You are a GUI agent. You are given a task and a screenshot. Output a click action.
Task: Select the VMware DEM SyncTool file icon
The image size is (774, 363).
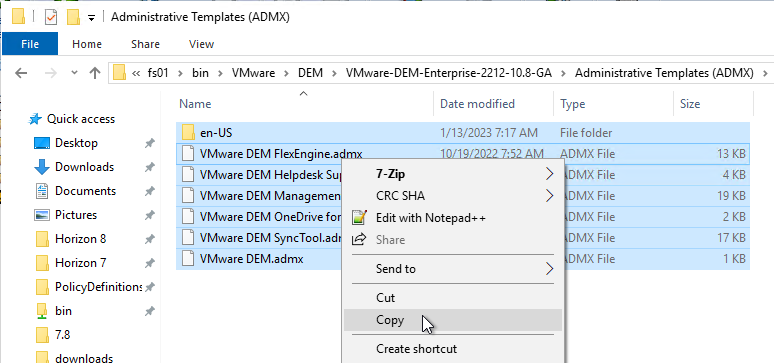tap(188, 238)
